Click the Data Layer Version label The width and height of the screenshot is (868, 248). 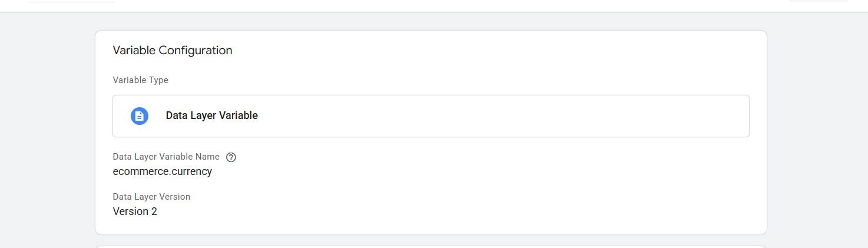[151, 197]
